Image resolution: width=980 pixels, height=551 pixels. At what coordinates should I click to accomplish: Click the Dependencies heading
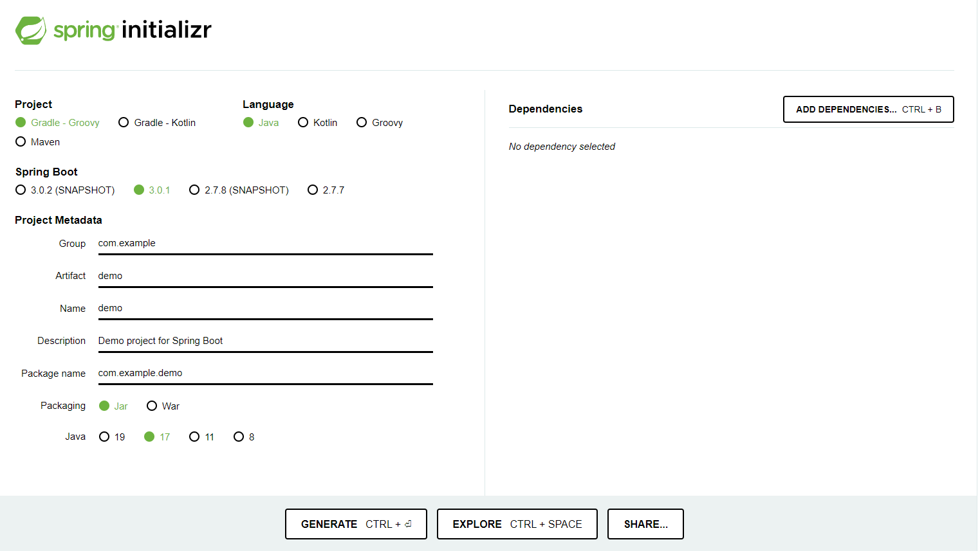[546, 109]
